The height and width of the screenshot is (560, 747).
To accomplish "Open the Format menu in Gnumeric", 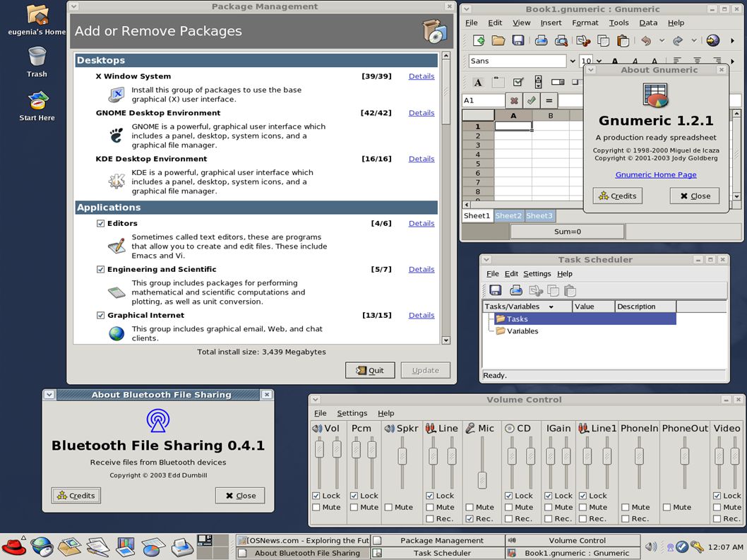I will (585, 23).
